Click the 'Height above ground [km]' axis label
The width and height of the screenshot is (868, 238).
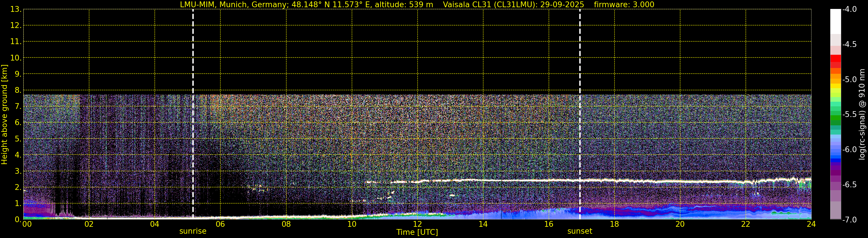4,115
